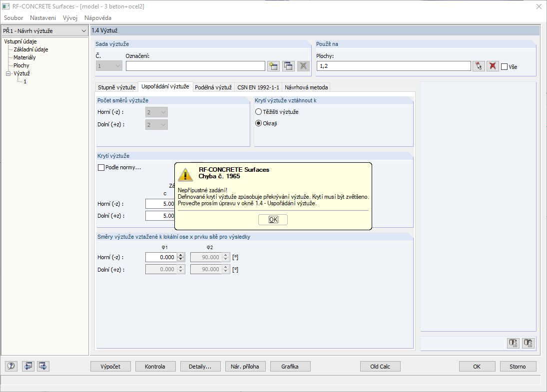The image size is (547, 392).
Task: Click the Grafika button
Action: point(290,367)
